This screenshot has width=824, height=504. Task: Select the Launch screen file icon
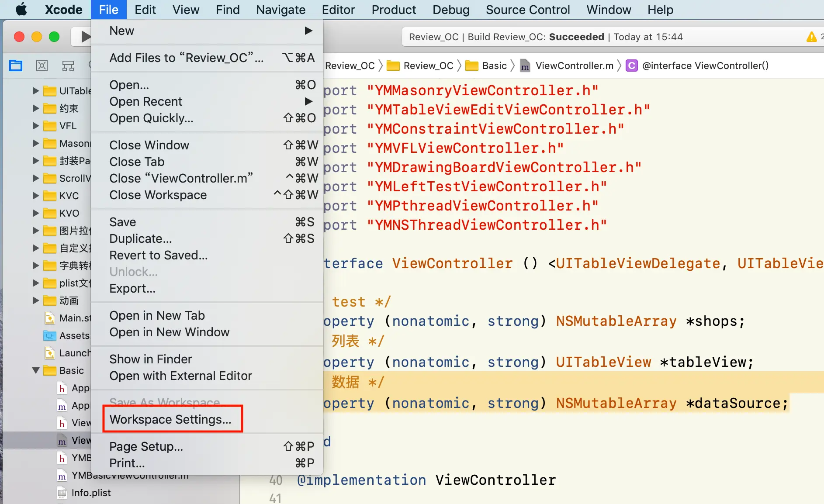tap(50, 353)
